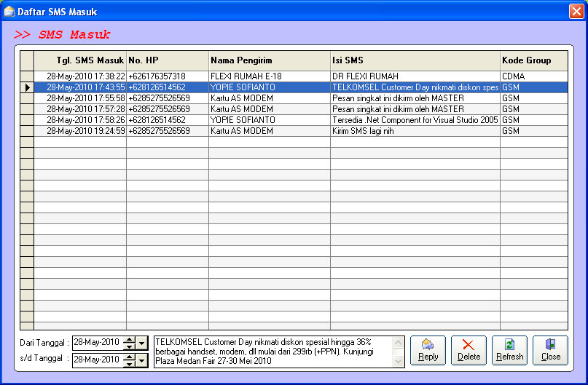The width and height of the screenshot is (588, 385).
Task: Click the Close button with door icon
Action: pos(550,350)
